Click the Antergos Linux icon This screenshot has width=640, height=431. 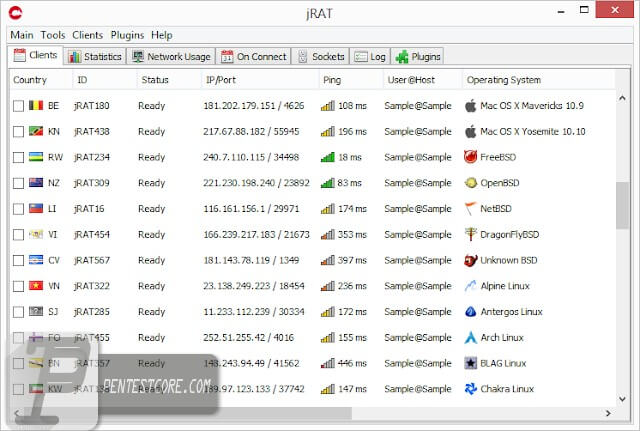coord(471,312)
